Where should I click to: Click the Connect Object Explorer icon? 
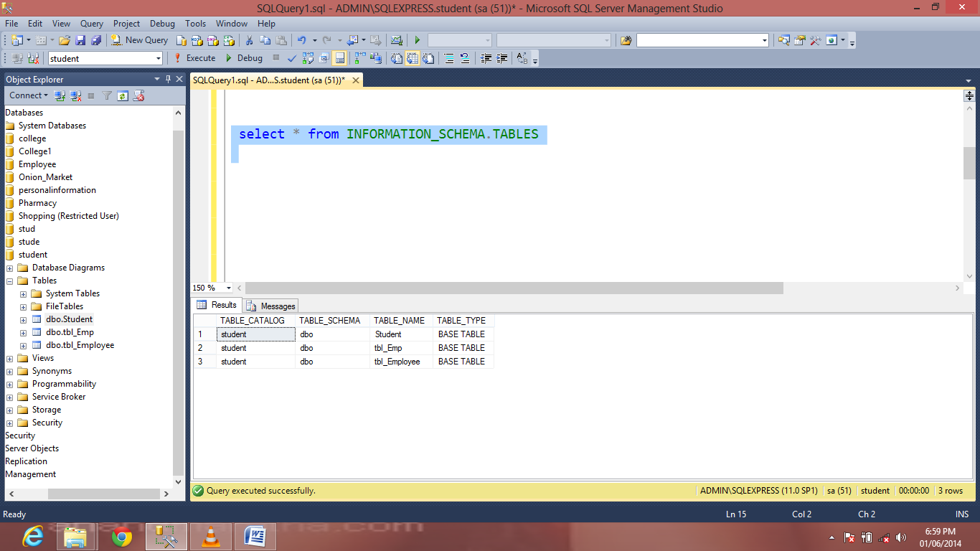click(x=60, y=95)
